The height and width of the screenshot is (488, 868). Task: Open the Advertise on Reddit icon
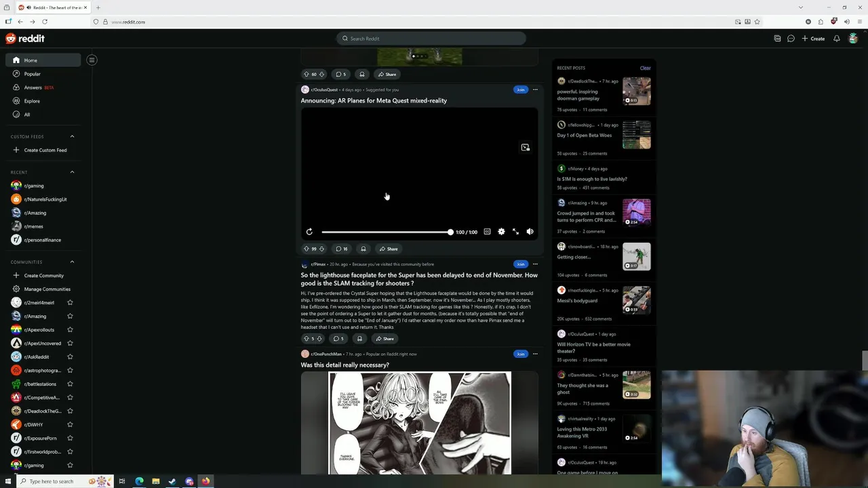tap(777, 39)
